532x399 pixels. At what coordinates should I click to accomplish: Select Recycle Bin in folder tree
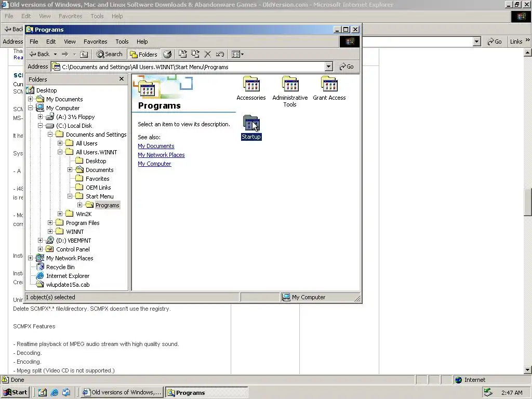[x=60, y=267]
